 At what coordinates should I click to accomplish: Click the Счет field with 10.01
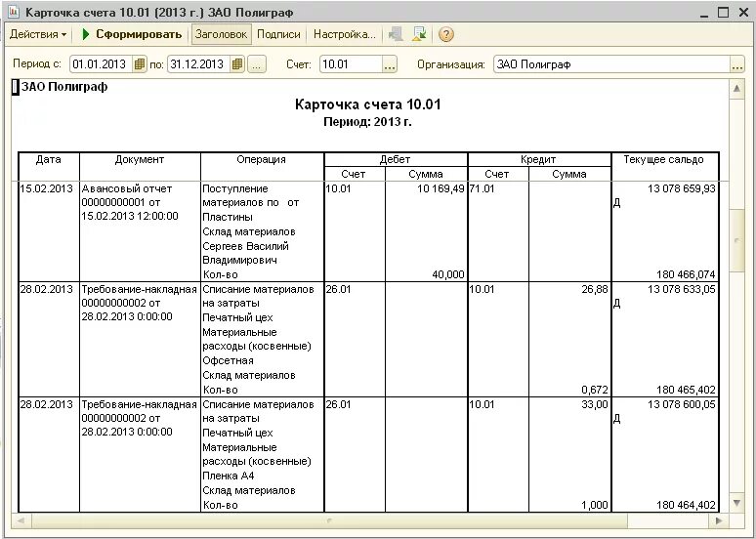pyautogui.click(x=351, y=64)
